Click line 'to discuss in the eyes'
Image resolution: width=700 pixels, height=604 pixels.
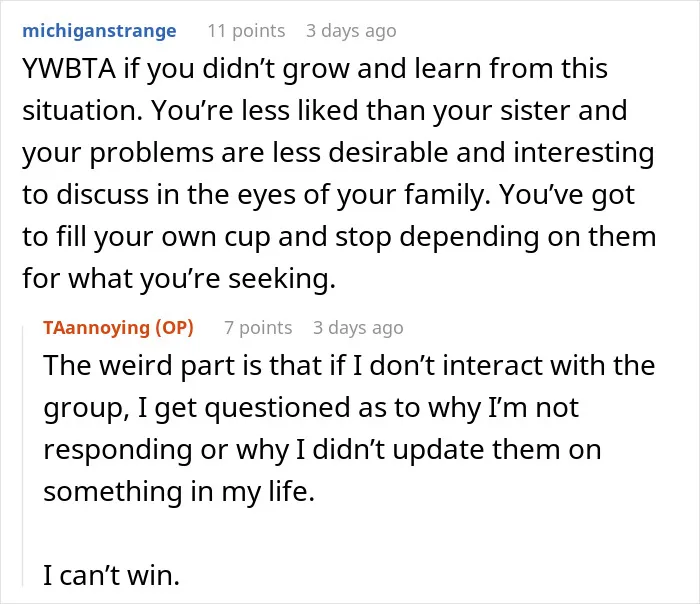(x=329, y=195)
